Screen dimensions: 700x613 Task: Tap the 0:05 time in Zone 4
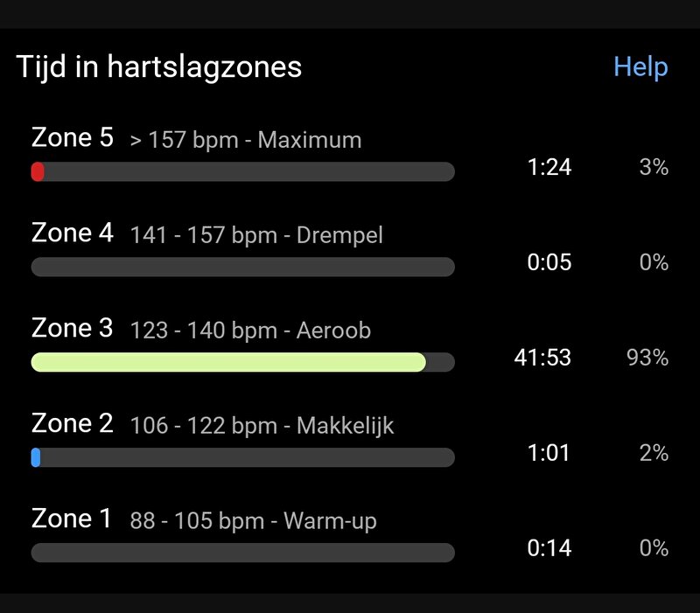(549, 261)
